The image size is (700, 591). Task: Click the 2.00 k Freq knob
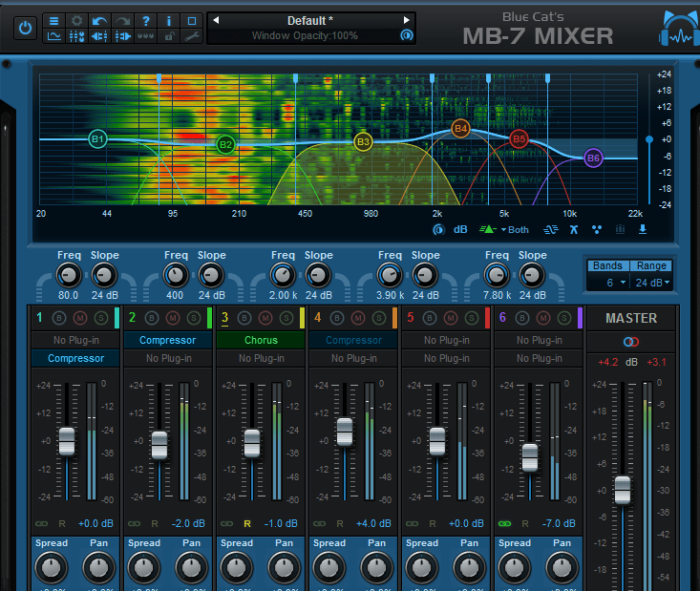(x=282, y=276)
